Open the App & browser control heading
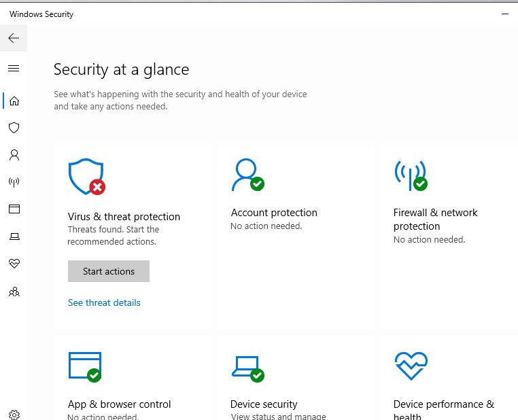518x420 pixels. pyautogui.click(x=119, y=404)
